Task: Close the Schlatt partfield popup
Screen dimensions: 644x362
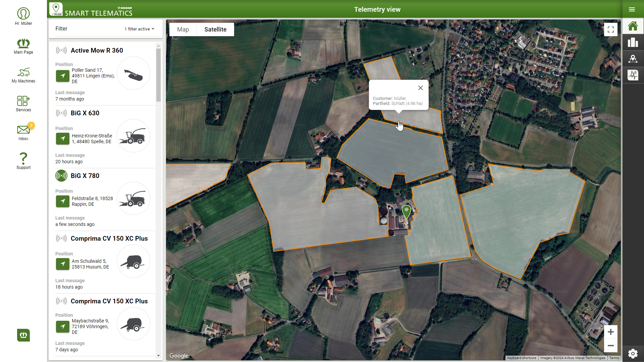Action: click(x=420, y=88)
